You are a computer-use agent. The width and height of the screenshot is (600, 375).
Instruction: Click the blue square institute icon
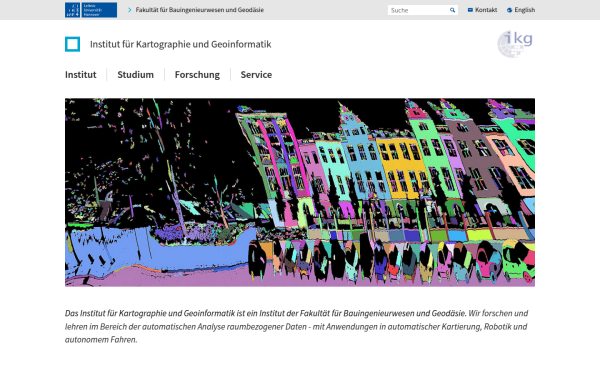[x=72, y=44]
